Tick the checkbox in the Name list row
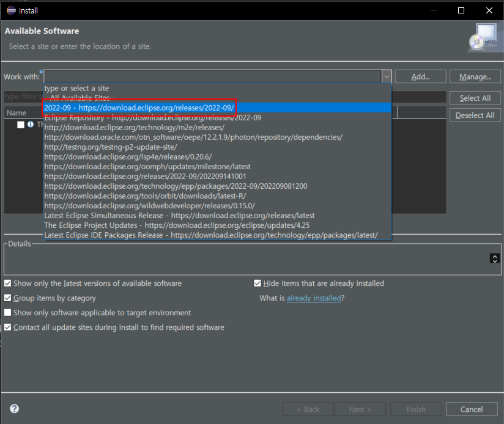 [x=21, y=125]
